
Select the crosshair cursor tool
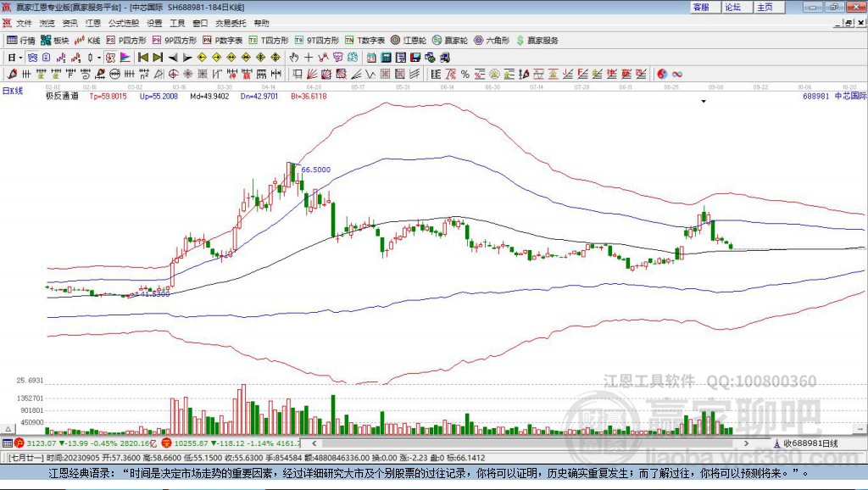(309, 58)
